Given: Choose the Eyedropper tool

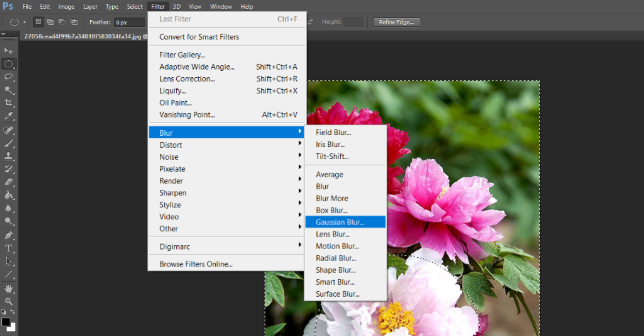Looking at the screenshot, I should 8,116.
